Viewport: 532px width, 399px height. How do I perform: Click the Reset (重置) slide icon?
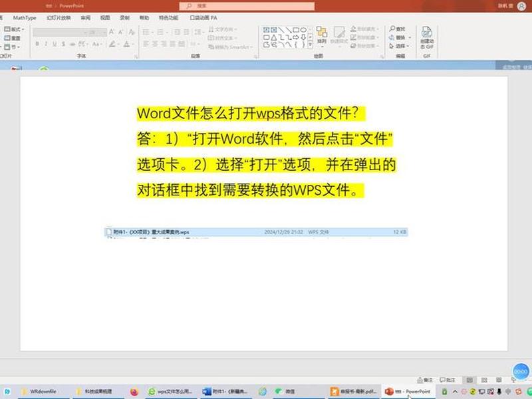[13, 38]
